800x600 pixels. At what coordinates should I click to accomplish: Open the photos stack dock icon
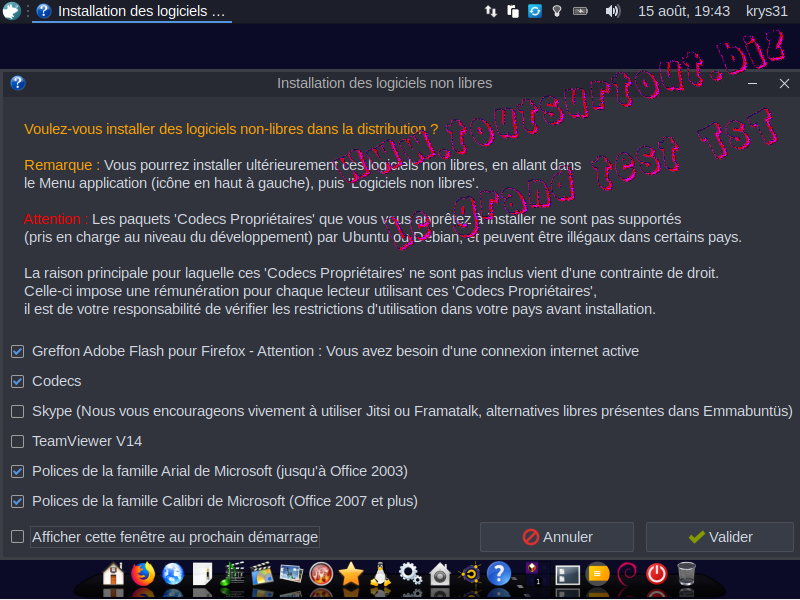click(x=291, y=574)
